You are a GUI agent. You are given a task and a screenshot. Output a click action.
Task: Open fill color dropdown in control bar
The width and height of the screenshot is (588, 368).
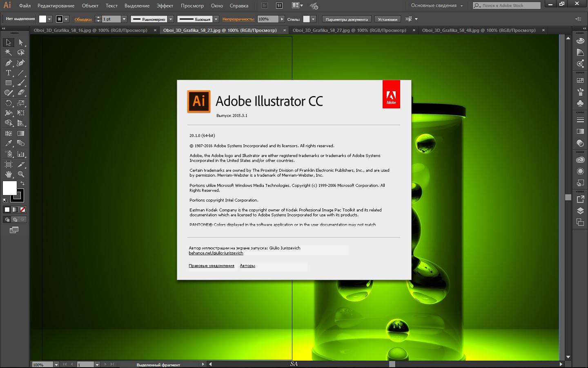(x=49, y=19)
